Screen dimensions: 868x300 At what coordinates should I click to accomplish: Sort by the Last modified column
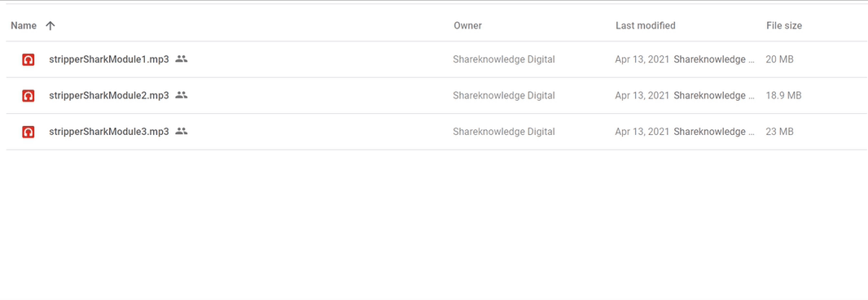coord(646,25)
